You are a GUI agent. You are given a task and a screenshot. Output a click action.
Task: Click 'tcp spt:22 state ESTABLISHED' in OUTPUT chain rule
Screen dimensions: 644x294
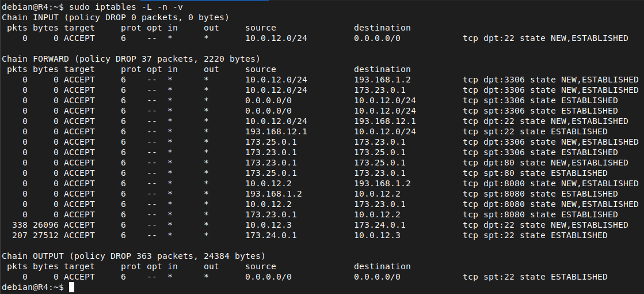tap(535, 277)
